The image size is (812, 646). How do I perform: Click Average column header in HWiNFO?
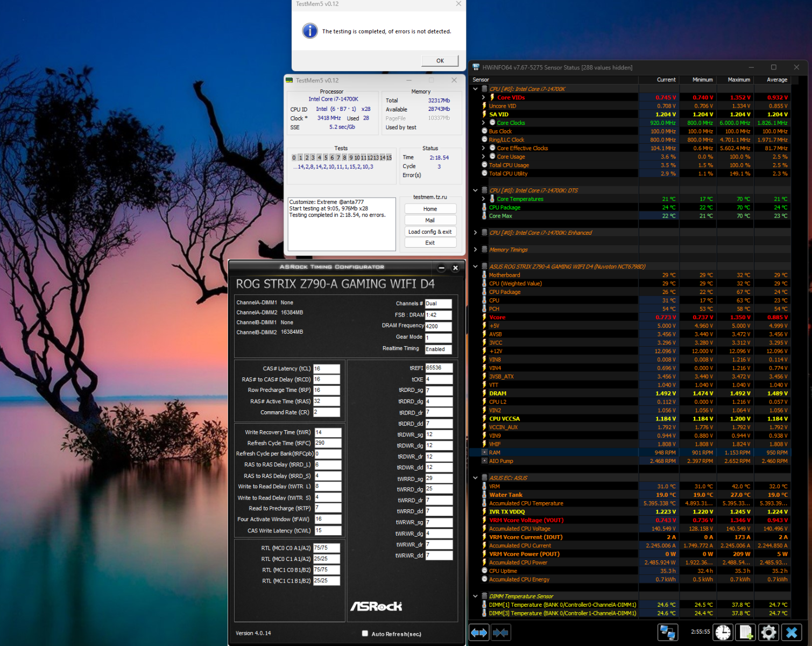tap(771, 80)
